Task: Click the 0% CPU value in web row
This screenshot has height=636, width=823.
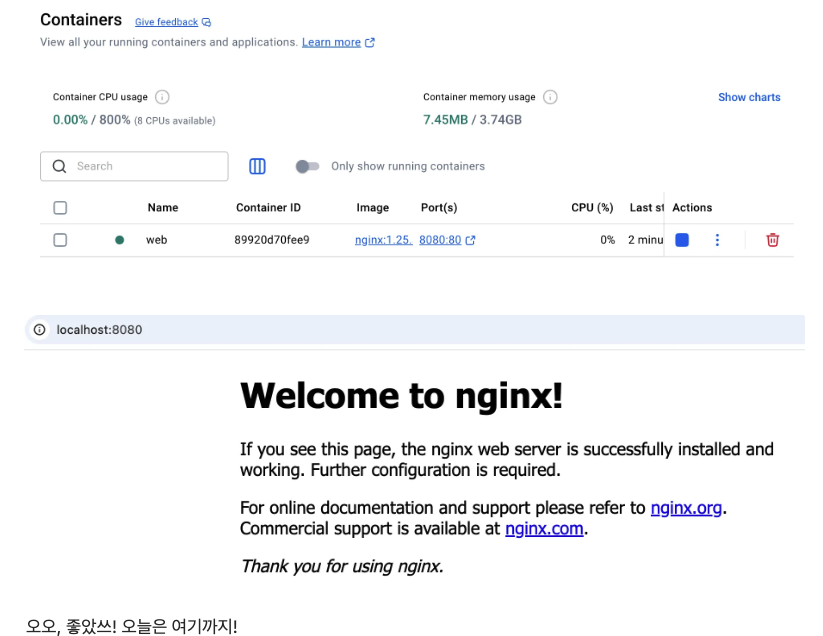Action: click(607, 240)
